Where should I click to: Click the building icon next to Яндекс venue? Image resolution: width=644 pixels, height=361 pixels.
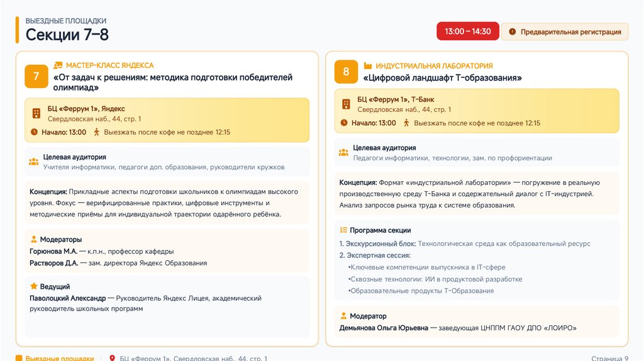36,113
